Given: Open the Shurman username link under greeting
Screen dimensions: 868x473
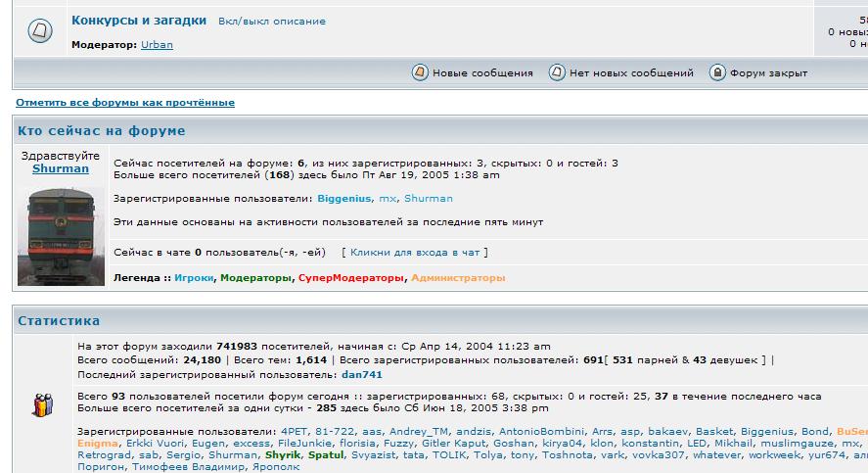Looking at the screenshot, I should coord(61,168).
